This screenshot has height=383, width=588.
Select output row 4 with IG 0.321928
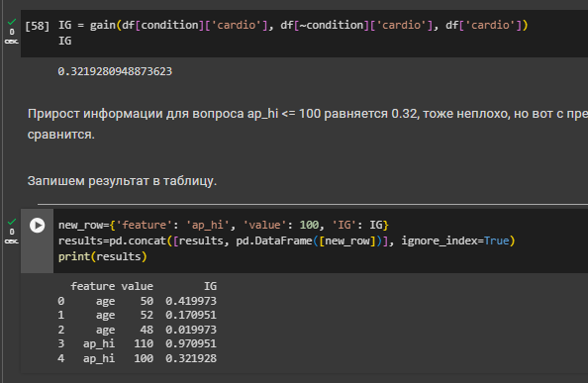point(138,358)
